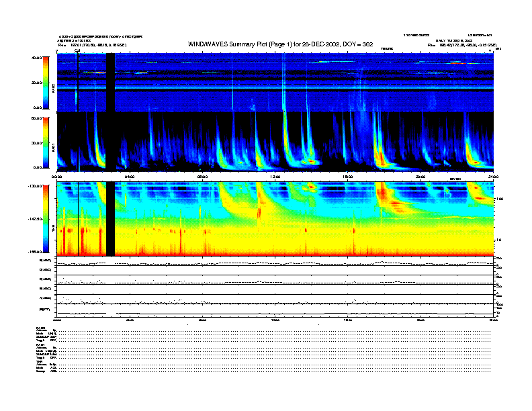Click the RAD1 color scale bar
The height and width of the screenshot is (411, 532).
pyautogui.click(x=46, y=142)
